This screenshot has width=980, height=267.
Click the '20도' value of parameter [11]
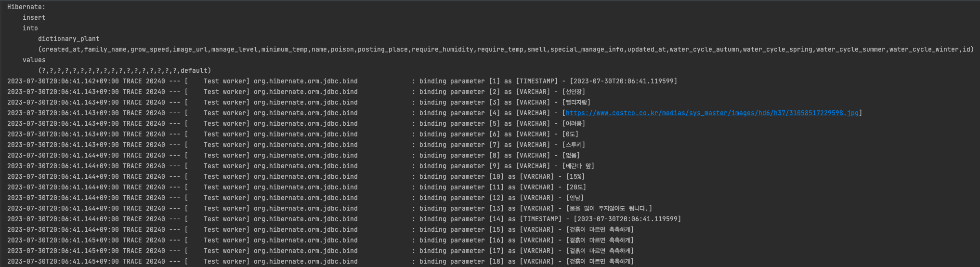point(576,187)
